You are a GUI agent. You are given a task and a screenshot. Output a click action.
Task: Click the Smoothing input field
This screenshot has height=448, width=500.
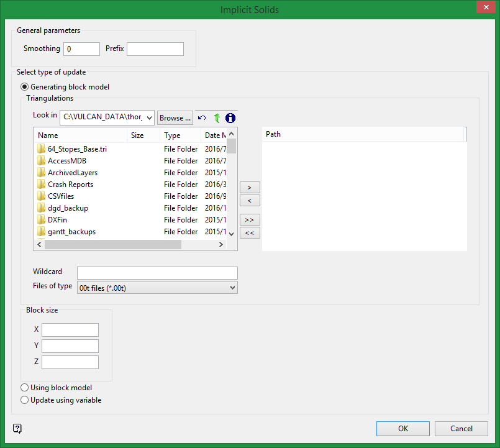coord(81,49)
